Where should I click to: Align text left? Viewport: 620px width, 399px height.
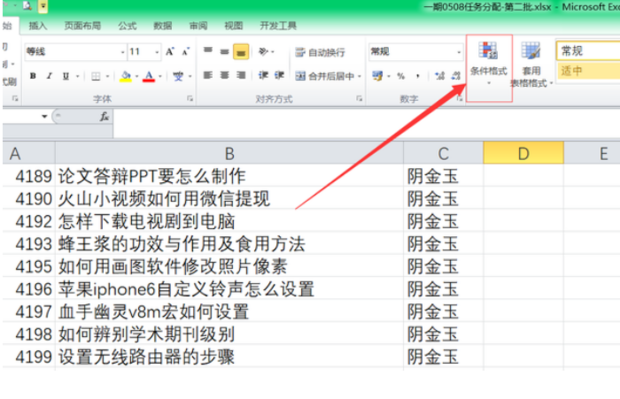(x=208, y=75)
